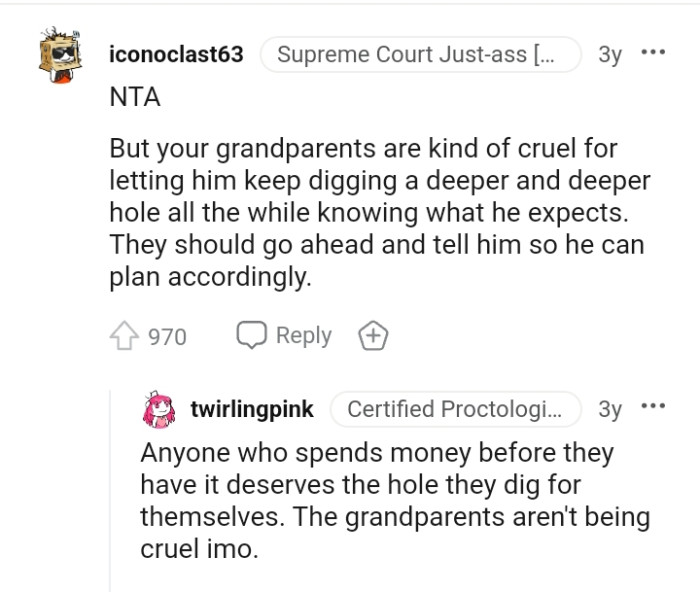Click the speech bubble icon beside Reply
Image resolution: width=700 pixels, height=592 pixels.
pos(250,336)
